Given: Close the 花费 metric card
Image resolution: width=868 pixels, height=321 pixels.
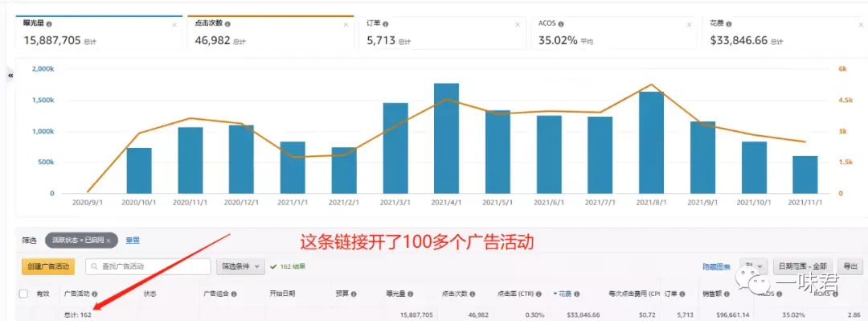Looking at the screenshot, I should [x=861, y=25].
